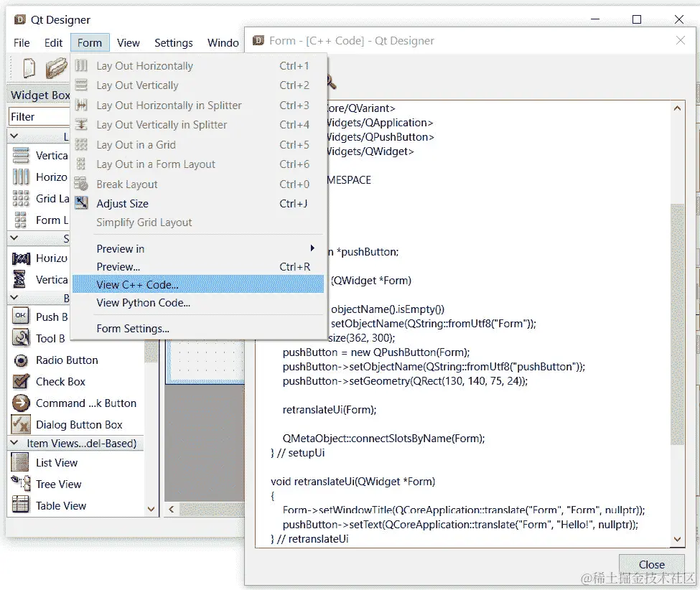This screenshot has width=700, height=590.
Task: Click 'void retranslateUi(QWidget *Form)' line
Action: 353,482
